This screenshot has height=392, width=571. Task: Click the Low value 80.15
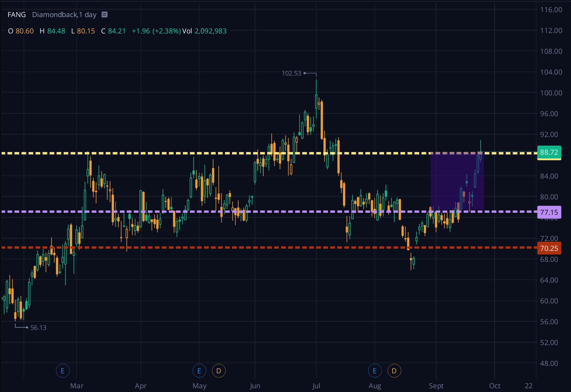86,31
